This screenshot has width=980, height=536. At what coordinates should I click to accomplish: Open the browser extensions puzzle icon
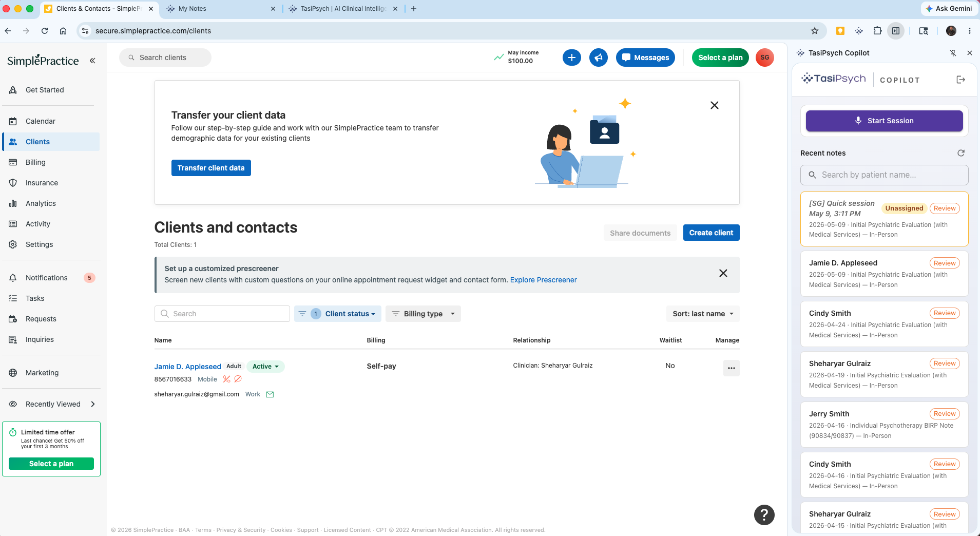(x=877, y=31)
